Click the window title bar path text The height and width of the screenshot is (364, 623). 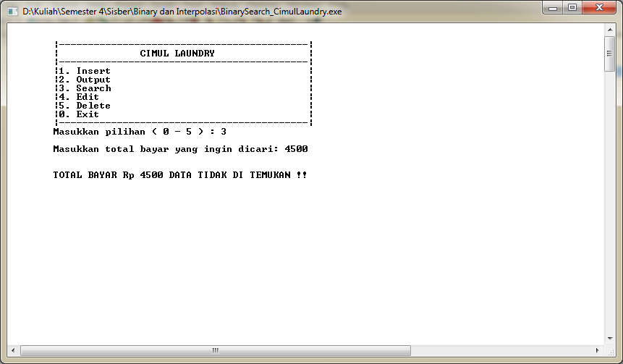[x=182, y=12]
